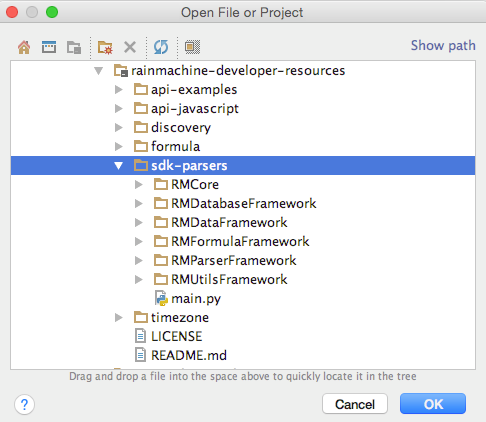
Task: Expand the api-examples folder
Action: pos(118,90)
